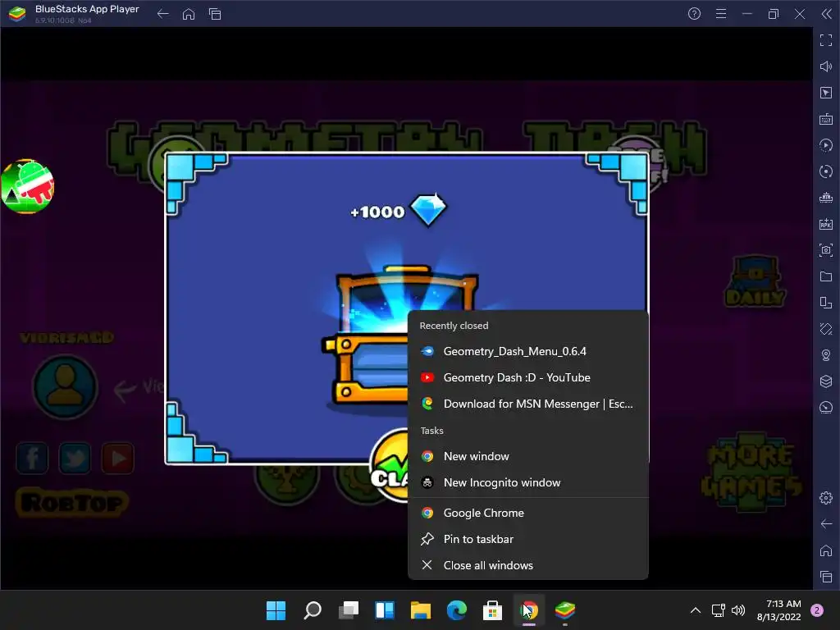Image resolution: width=840 pixels, height=630 pixels.
Task: Take a screenshot using sidebar camera icon
Action: (826, 250)
